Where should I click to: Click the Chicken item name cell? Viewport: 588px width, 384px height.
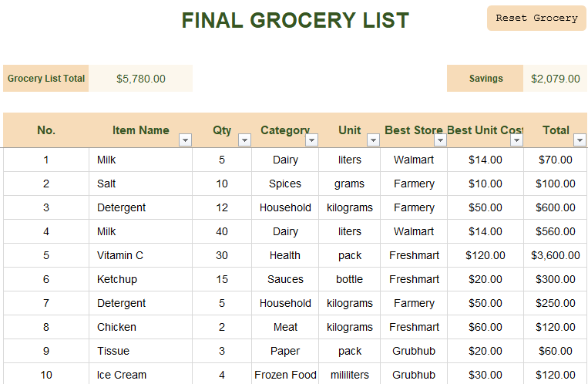[x=116, y=327]
